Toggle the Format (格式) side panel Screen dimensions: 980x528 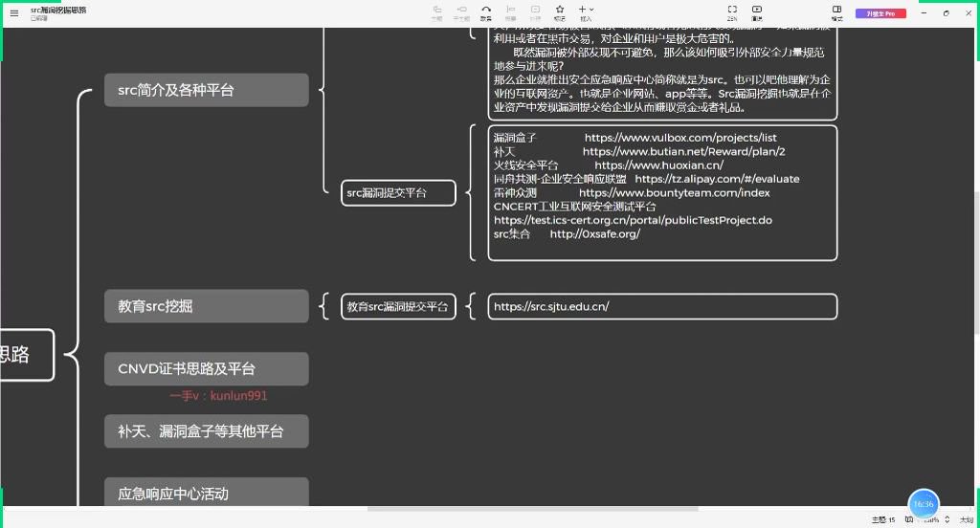point(836,12)
